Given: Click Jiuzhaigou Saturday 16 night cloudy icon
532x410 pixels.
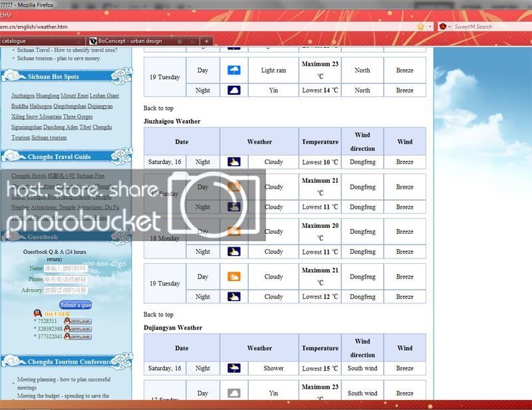Looking at the screenshot, I should coord(234,161).
